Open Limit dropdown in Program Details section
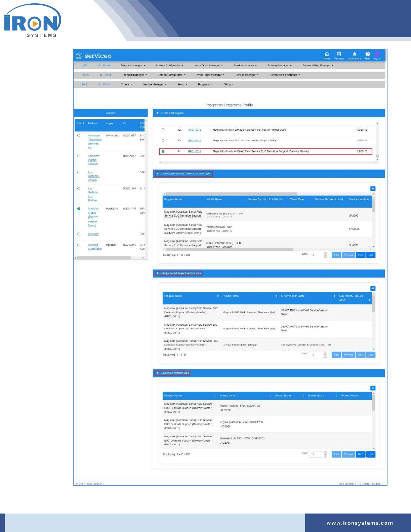Image resolution: width=411 pixels, height=532 pixels. point(318,255)
